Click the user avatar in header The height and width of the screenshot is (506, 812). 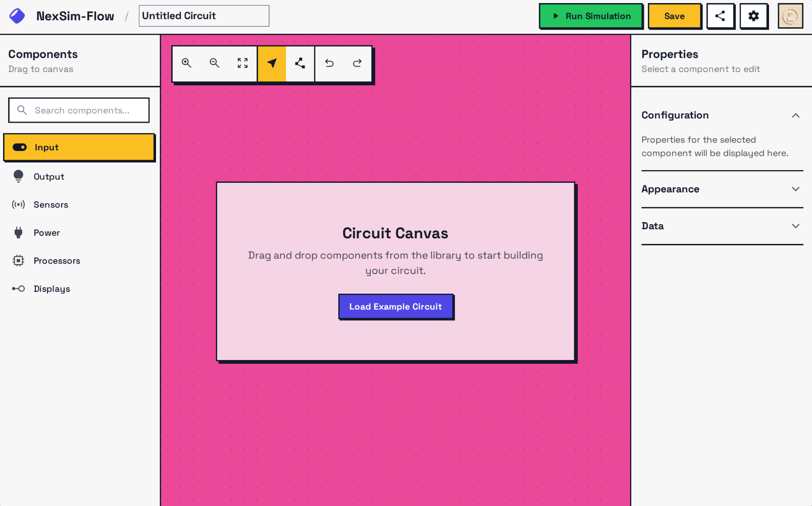pos(790,16)
